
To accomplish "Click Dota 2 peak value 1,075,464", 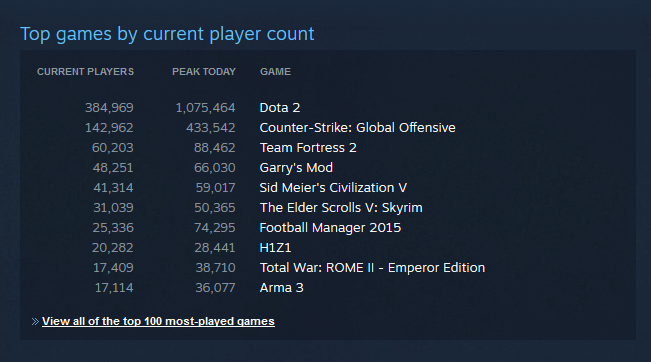I will [206, 108].
